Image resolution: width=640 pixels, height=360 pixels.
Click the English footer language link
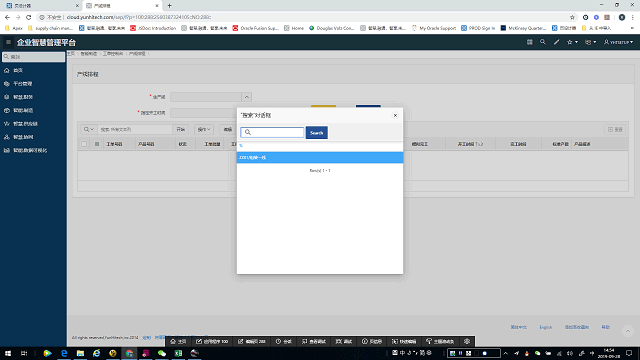546,327
